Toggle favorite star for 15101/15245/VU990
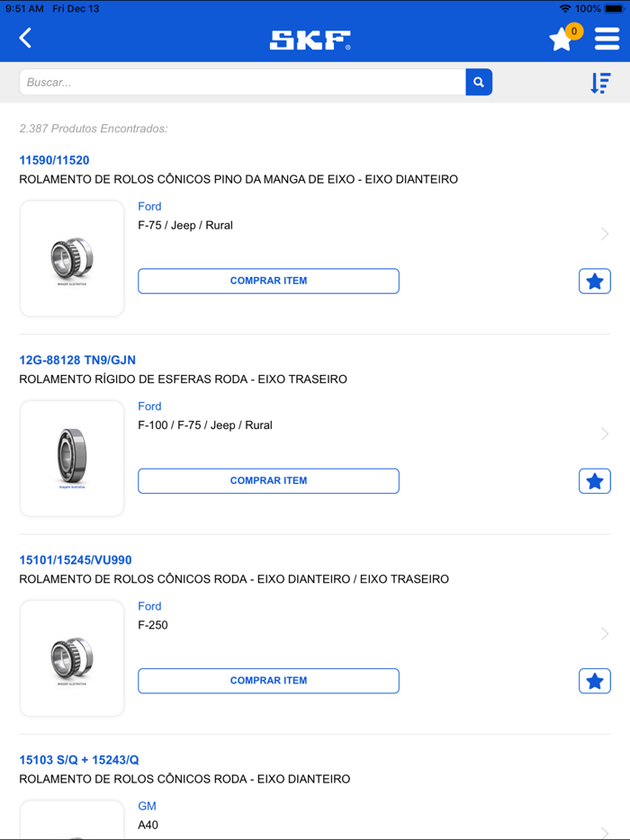Screen dimensions: 630x840 (594, 681)
